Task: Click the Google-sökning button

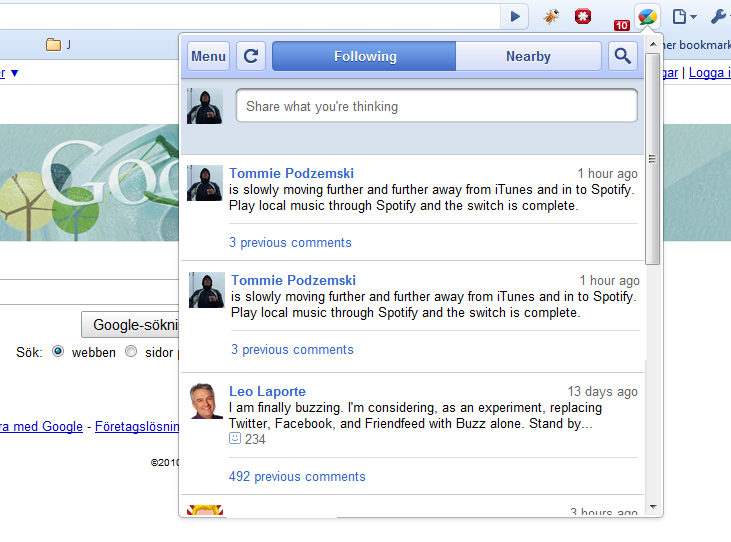Action: 131,324
